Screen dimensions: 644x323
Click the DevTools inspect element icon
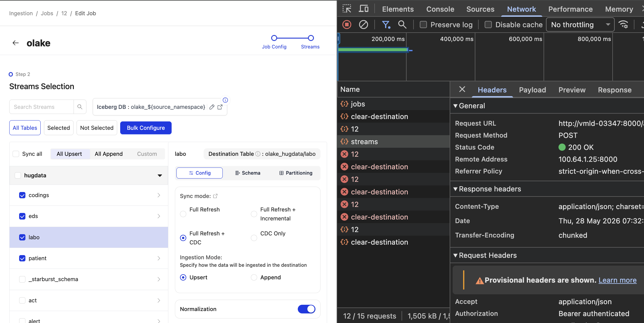pos(347,9)
